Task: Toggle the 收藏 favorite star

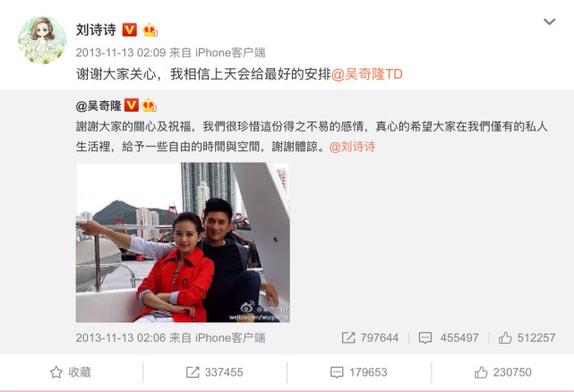Action: [x=70, y=372]
